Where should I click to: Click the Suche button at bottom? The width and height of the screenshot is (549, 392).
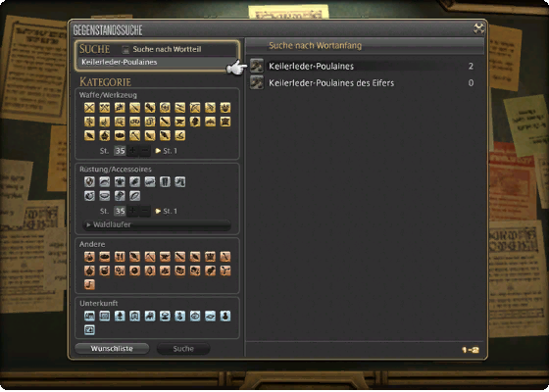(x=183, y=349)
